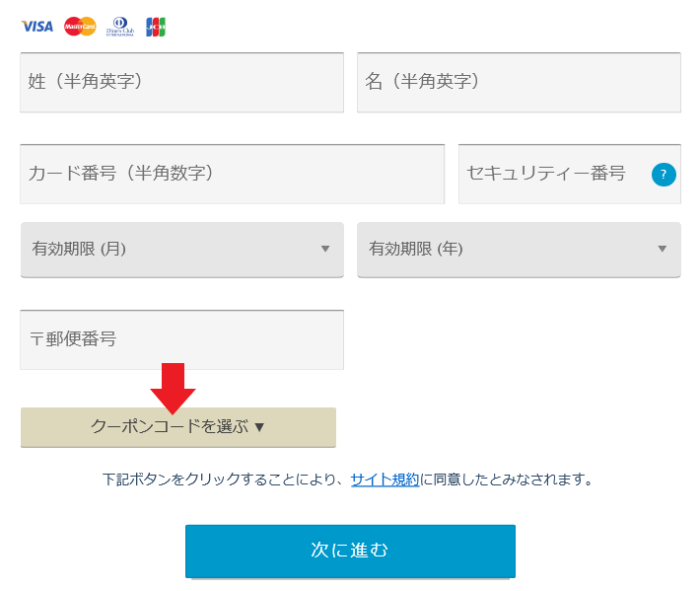Focus the 姓（半角英字） last name field

(181, 82)
